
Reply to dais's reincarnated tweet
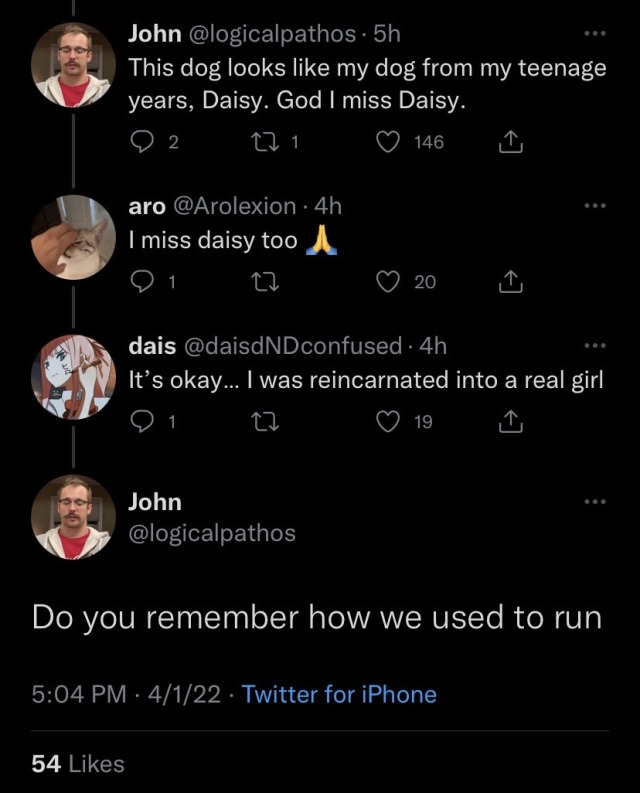click(x=142, y=422)
